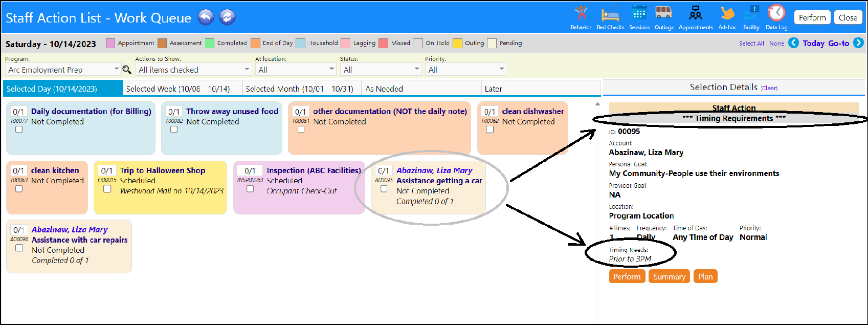868x325 pixels.
Task: Click the back arrow icon beside Work Queue
Action: (x=206, y=17)
